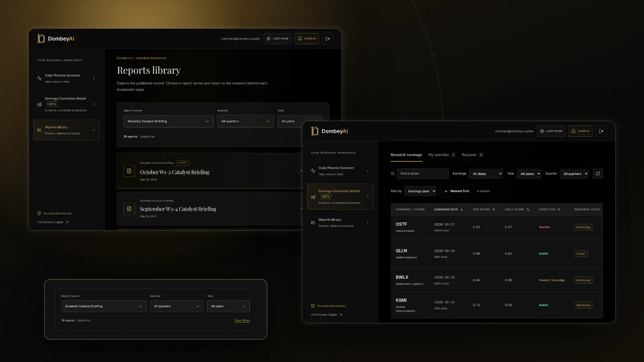Toggle Light mode in the Research coverage window
The image size is (644, 362).
pyautogui.click(x=551, y=131)
